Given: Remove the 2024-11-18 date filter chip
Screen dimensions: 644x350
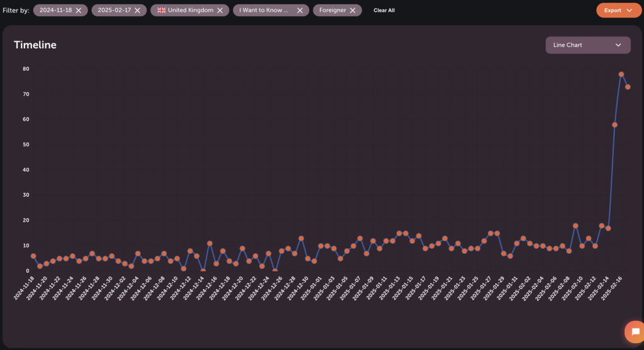Looking at the screenshot, I should tap(79, 10).
